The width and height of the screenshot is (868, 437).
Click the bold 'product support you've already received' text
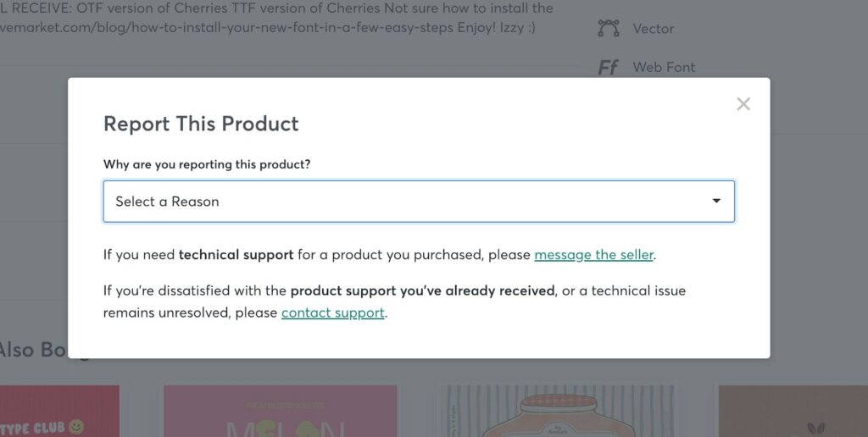click(422, 290)
